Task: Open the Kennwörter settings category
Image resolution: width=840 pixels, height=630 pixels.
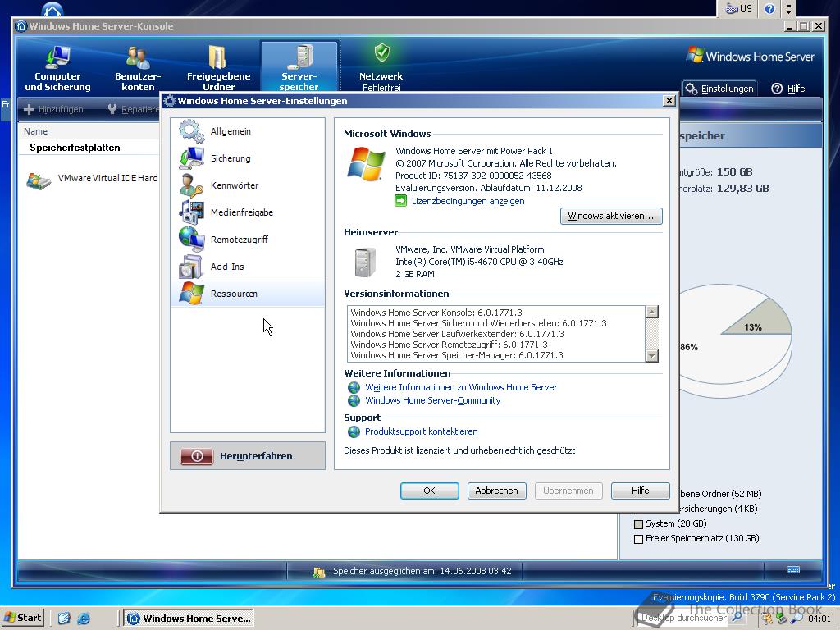Action: tap(248, 185)
